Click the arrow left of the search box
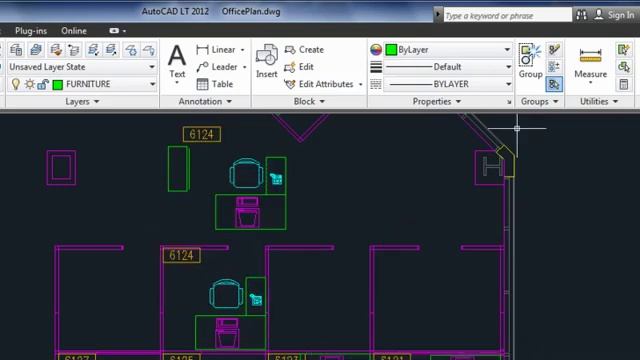The image size is (640, 360). coord(438,15)
